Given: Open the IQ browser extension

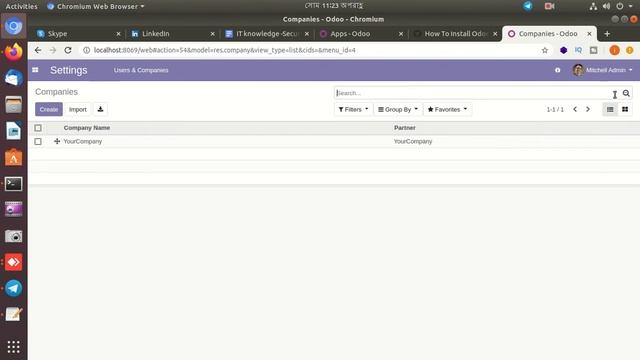Looking at the screenshot, I should 578,50.
